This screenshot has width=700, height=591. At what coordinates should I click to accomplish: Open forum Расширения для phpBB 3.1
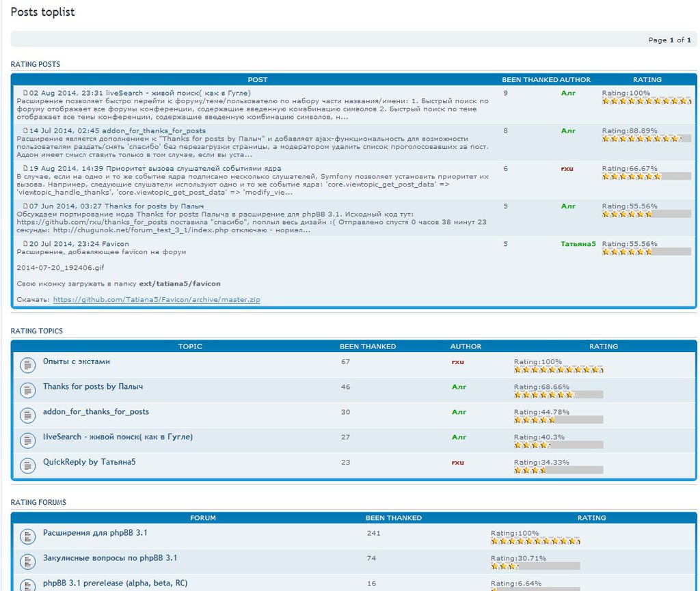coord(95,533)
